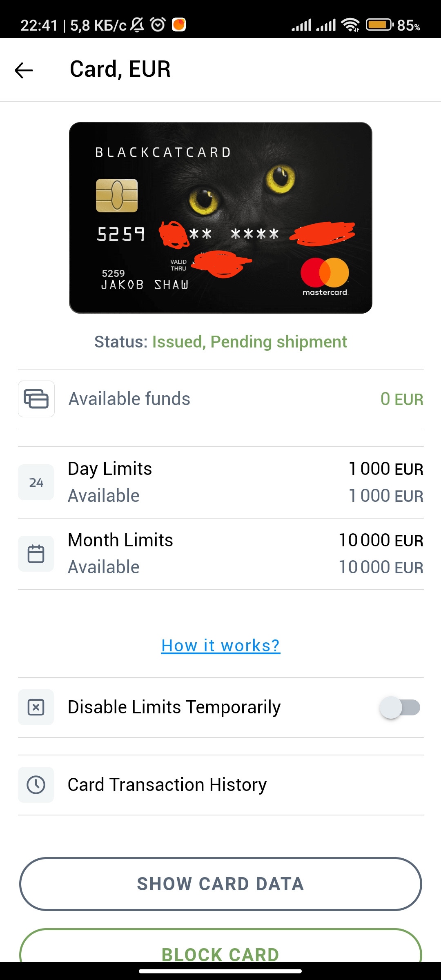Tap the transaction history clock icon
441x980 pixels.
coord(36,785)
